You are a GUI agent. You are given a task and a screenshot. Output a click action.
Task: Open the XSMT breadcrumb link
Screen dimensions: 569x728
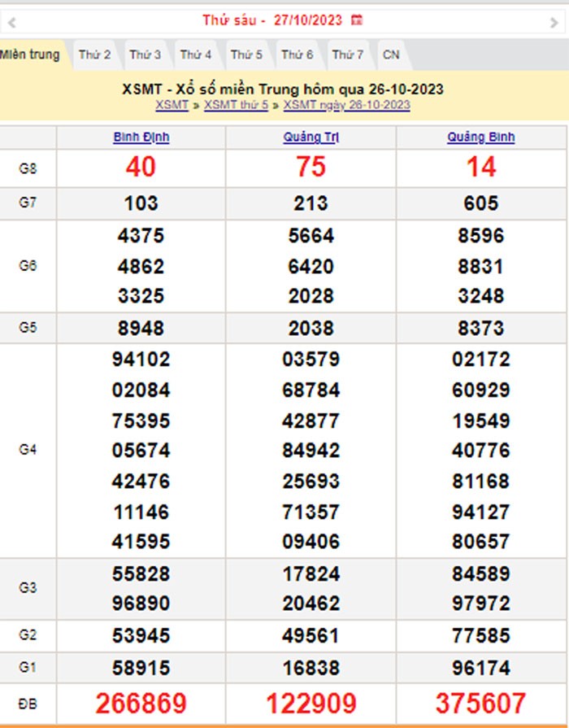click(x=172, y=105)
